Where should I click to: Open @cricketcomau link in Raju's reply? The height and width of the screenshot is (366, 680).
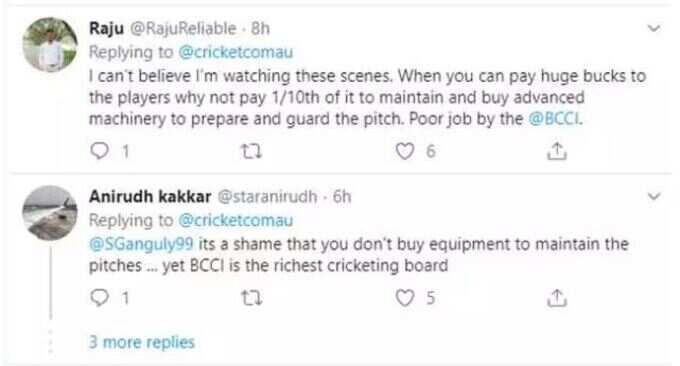(x=235, y=52)
